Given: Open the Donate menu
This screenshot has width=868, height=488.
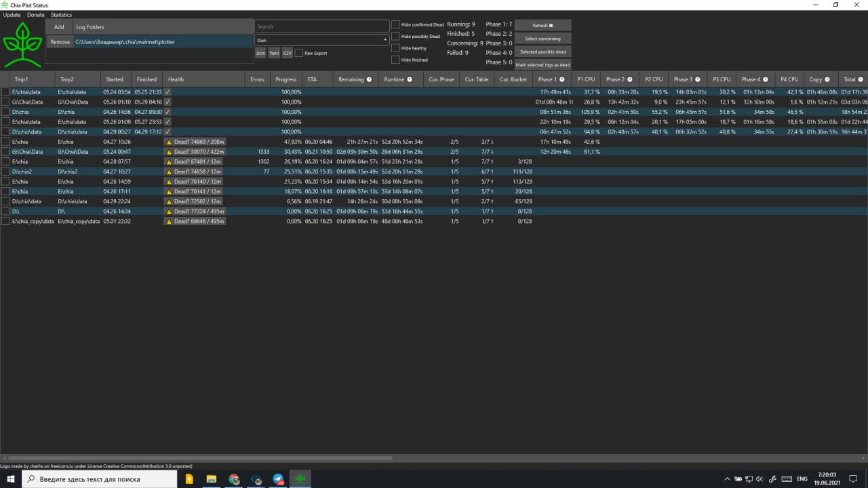Looking at the screenshot, I should (x=36, y=15).
